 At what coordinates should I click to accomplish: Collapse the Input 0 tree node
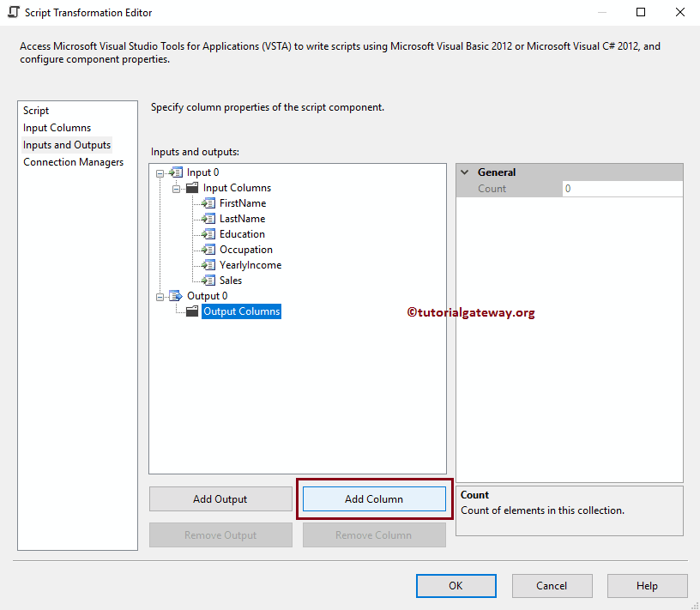[160, 172]
